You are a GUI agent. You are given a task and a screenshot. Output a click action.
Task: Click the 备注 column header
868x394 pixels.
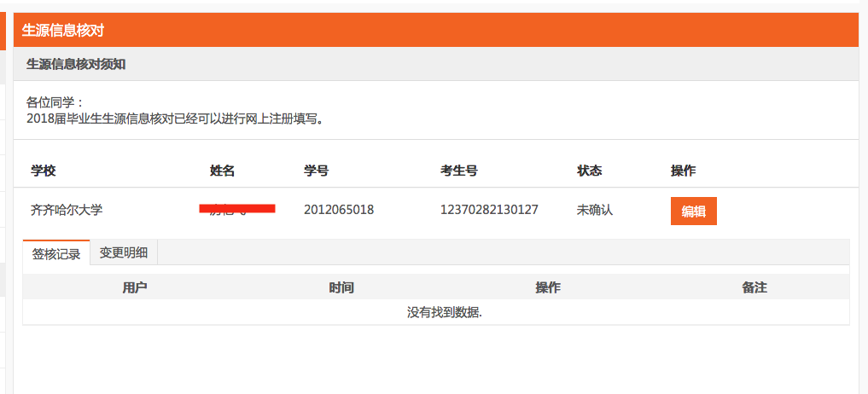(754, 287)
